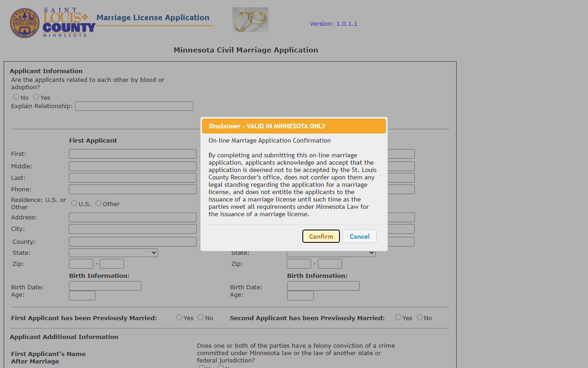Select U.S. residence for First Applicant
Image resolution: width=588 pixels, height=368 pixels.
tap(74, 203)
